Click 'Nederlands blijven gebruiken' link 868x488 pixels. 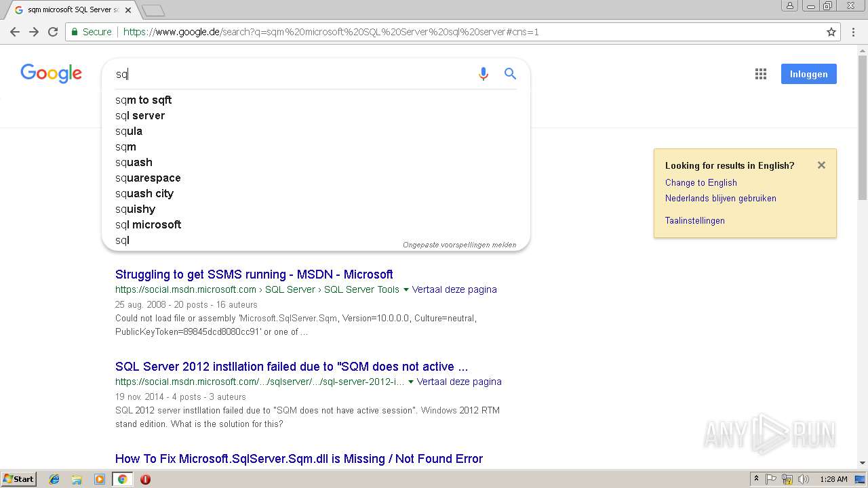click(720, 198)
